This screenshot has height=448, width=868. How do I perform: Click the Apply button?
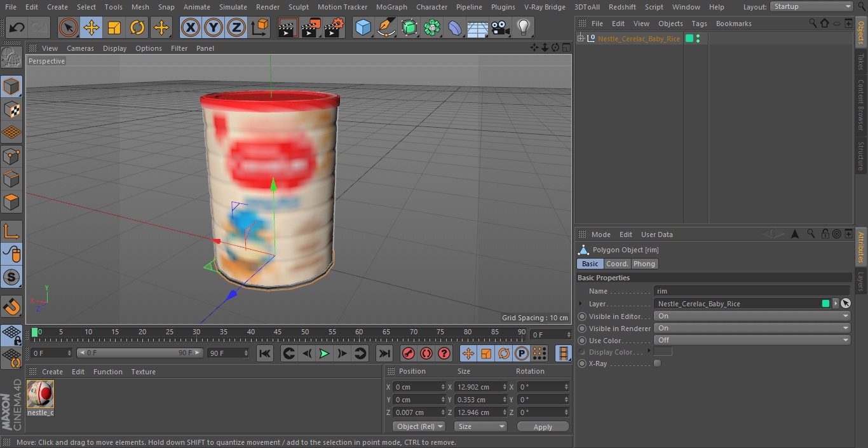point(543,427)
